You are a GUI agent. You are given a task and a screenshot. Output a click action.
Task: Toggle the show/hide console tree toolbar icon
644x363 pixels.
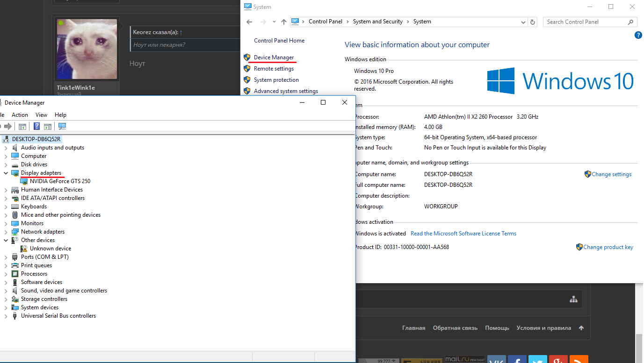click(x=22, y=126)
